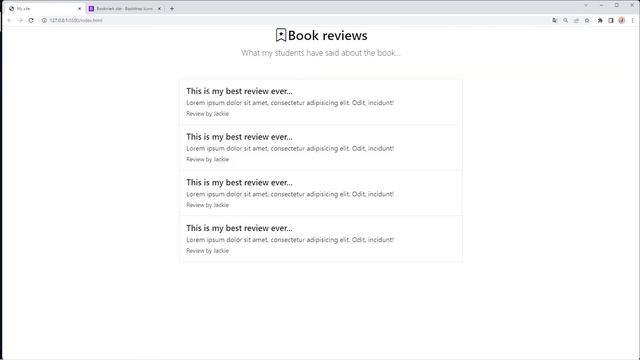Maximize the browser window
The height and width of the screenshot is (360, 640).
(x=617, y=5)
